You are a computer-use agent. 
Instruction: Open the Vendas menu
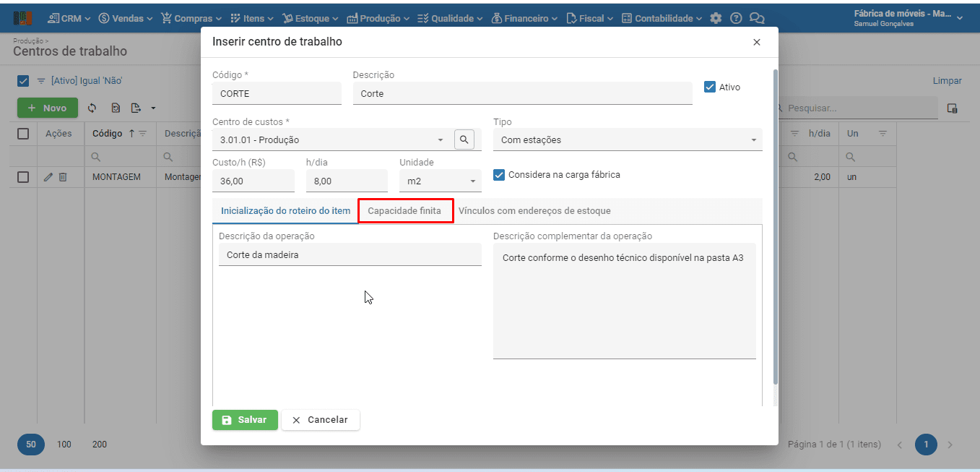[x=126, y=18]
